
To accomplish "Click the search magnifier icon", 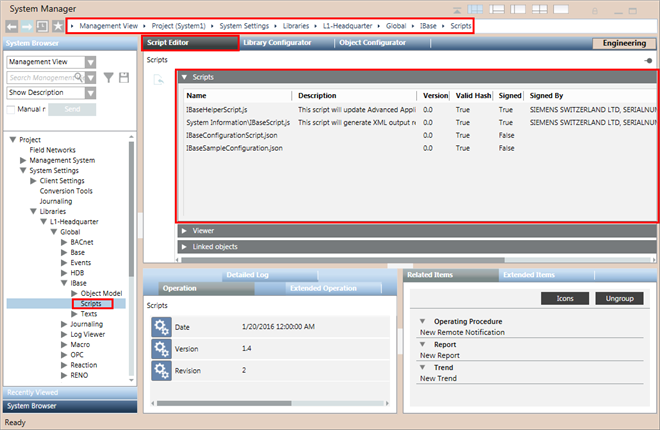I will (90, 77).
